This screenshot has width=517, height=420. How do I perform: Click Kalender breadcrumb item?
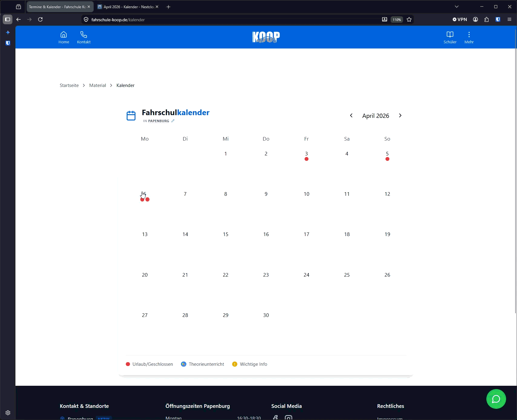tap(125, 85)
